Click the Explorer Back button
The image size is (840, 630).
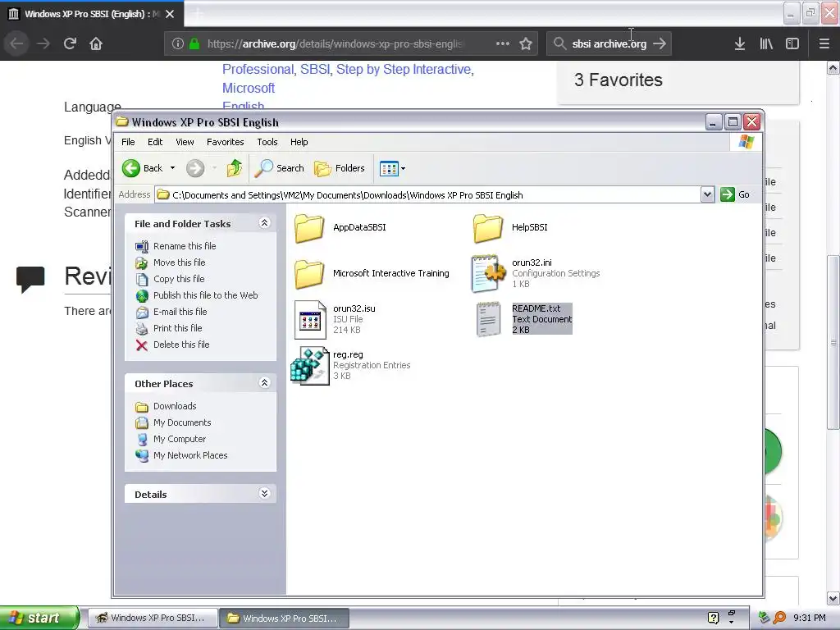(142, 168)
